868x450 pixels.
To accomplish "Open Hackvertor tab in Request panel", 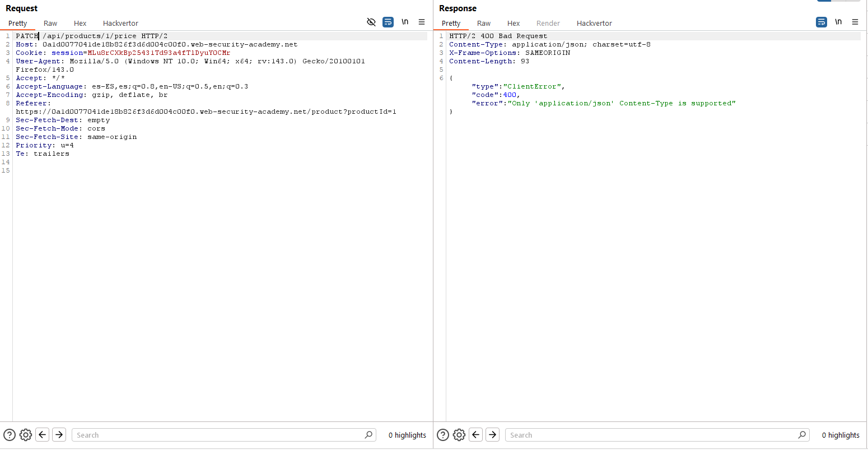I will point(120,23).
